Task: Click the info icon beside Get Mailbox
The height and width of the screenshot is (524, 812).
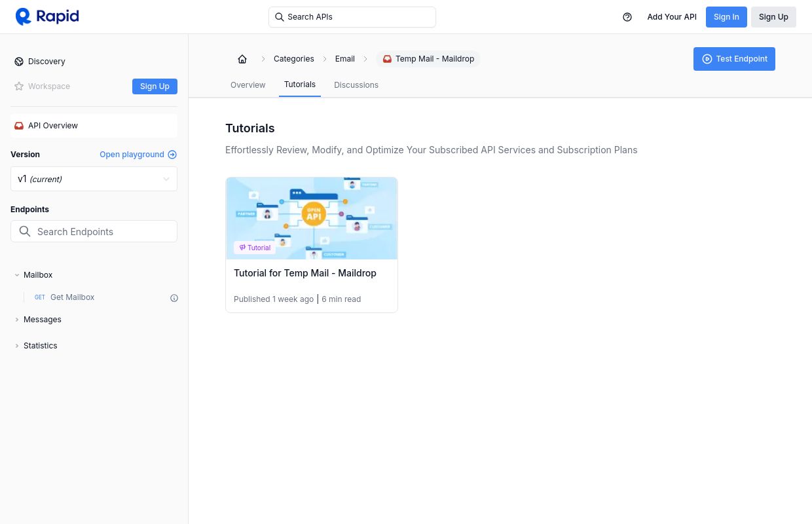Action: coord(174,298)
